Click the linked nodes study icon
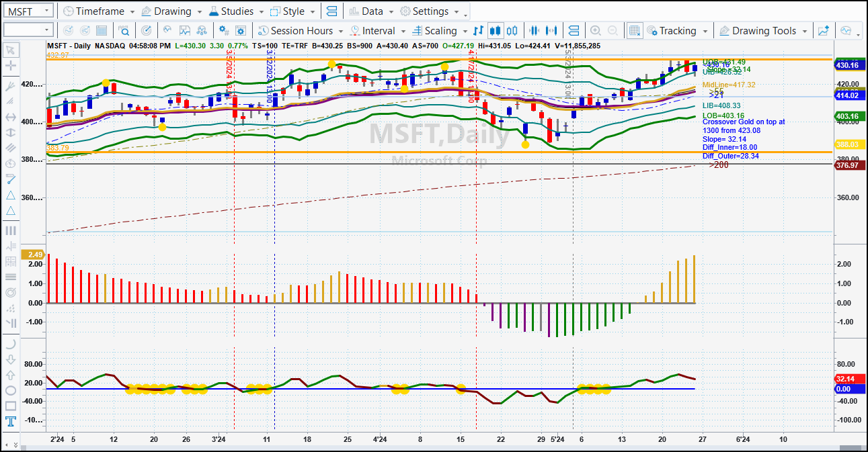Screen dimensions: 868x452 coord(202,30)
